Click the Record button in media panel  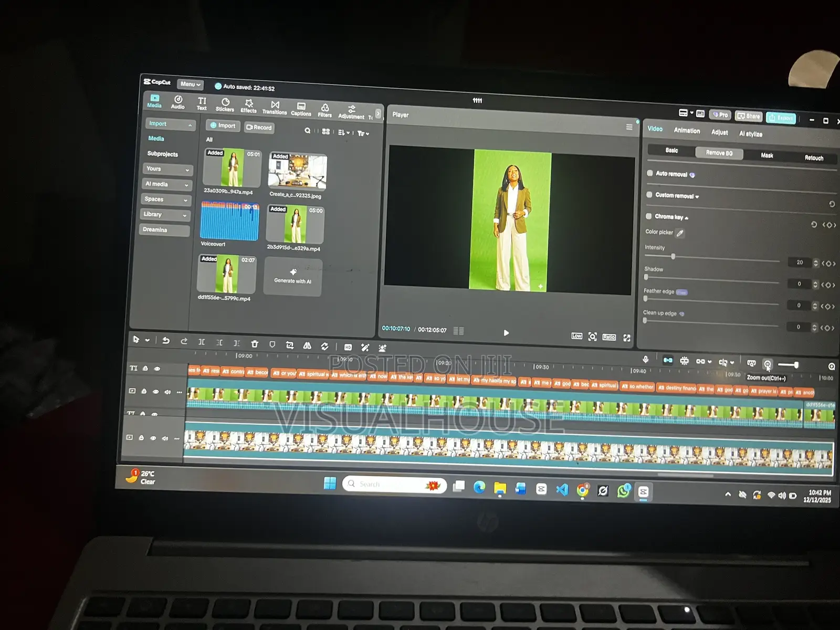click(259, 127)
